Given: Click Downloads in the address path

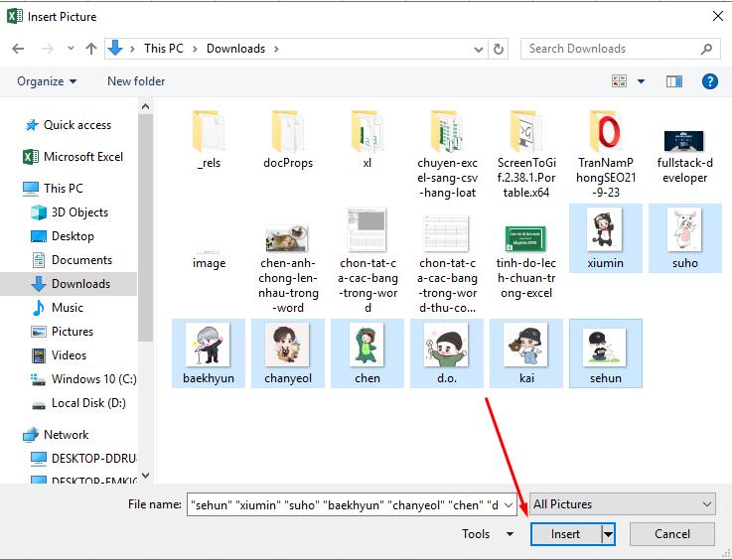Looking at the screenshot, I should 235,49.
